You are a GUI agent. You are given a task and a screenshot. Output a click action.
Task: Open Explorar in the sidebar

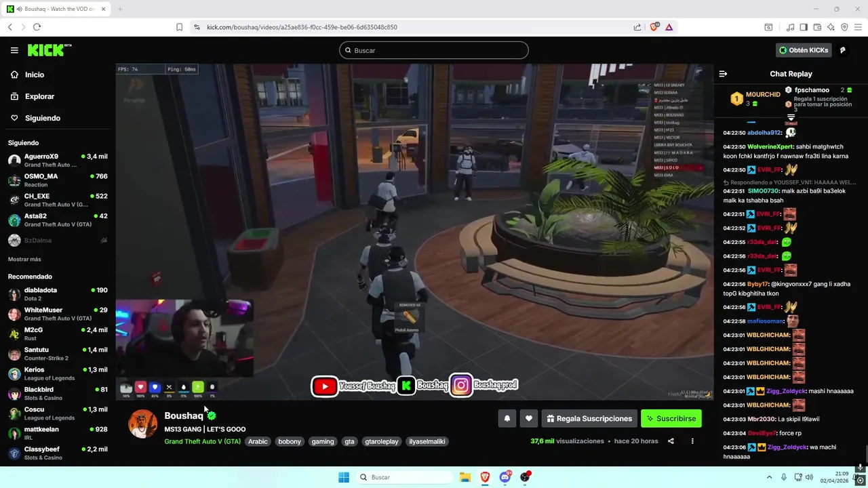tap(39, 96)
